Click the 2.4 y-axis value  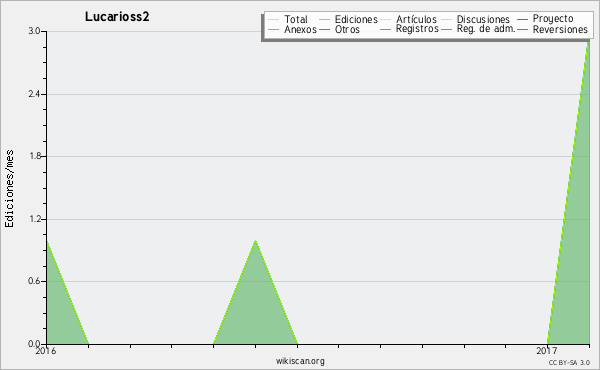pos(34,94)
